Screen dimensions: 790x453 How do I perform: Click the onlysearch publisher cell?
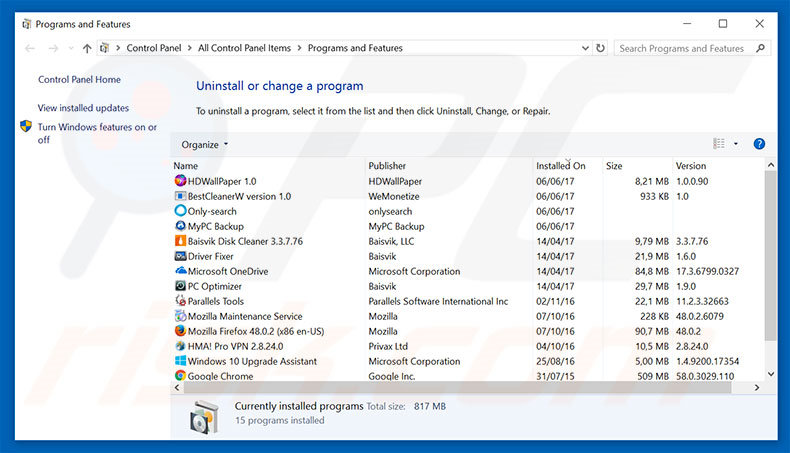pos(390,211)
